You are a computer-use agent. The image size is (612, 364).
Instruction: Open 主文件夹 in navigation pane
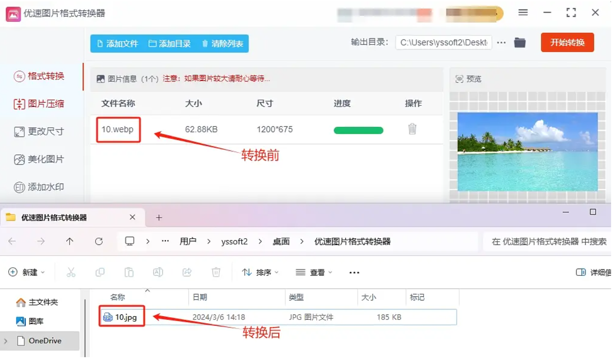(x=37, y=302)
